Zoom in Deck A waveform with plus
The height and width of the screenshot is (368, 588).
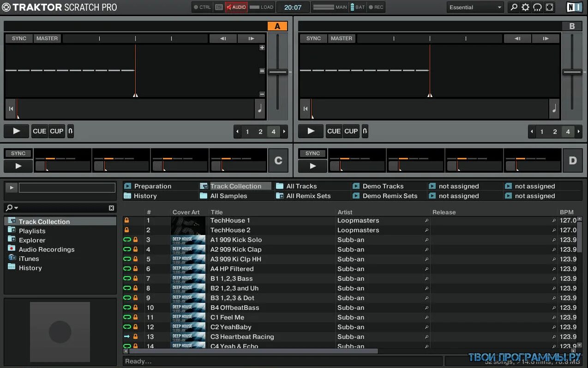(262, 48)
